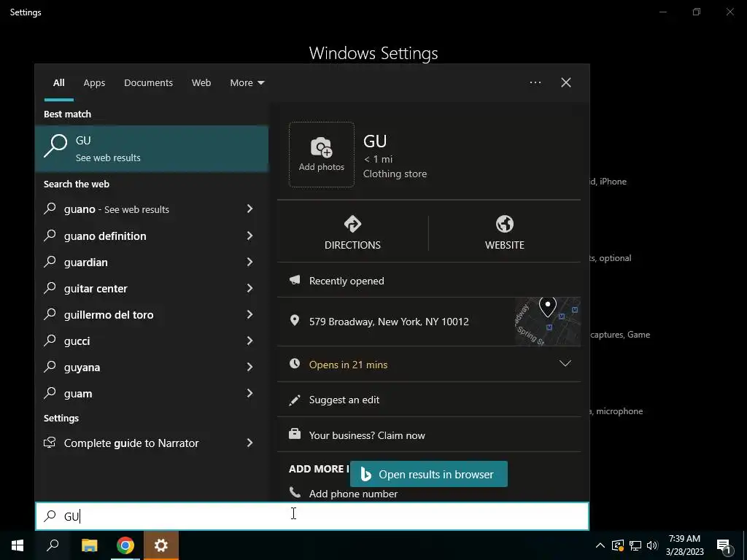The width and height of the screenshot is (747, 560).
Task: Click the GU best match magnifier icon
Action: pos(55,146)
